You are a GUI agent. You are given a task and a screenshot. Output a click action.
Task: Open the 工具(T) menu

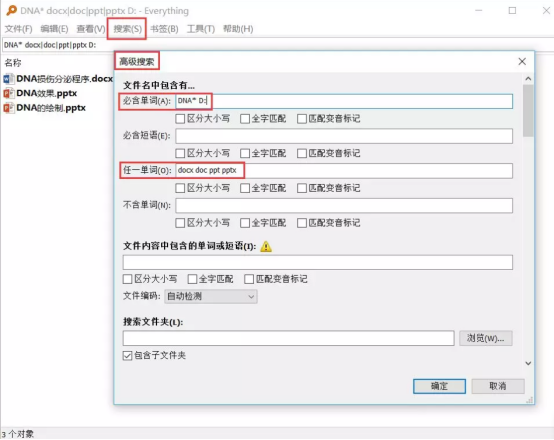coord(201,29)
